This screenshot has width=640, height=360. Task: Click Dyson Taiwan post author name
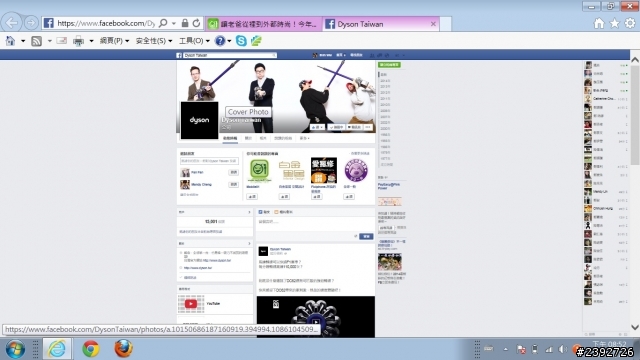[280, 249]
